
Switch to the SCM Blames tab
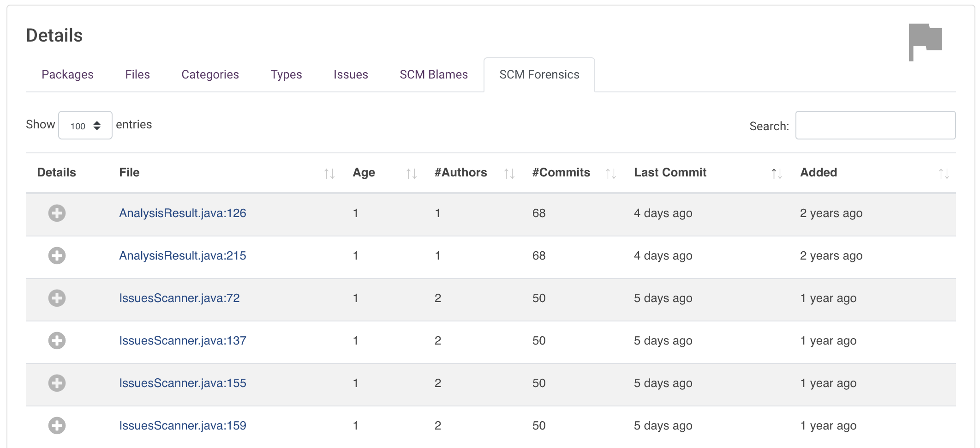pyautogui.click(x=433, y=75)
